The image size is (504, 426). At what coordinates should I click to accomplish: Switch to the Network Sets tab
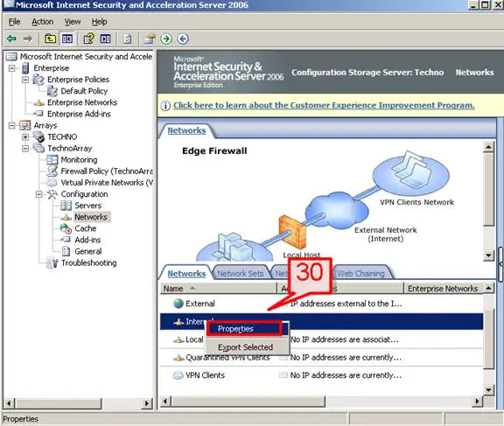(241, 274)
